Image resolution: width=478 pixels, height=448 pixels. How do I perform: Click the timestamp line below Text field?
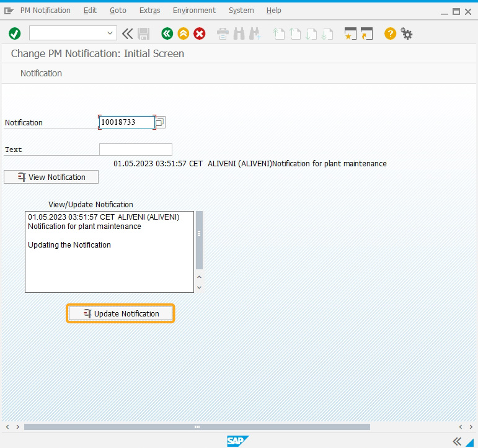(250, 164)
